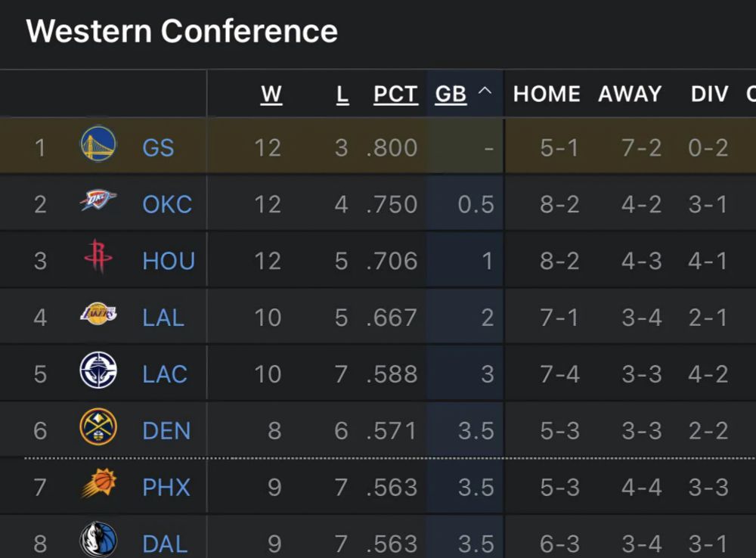Sort table by PCT header

(x=395, y=94)
